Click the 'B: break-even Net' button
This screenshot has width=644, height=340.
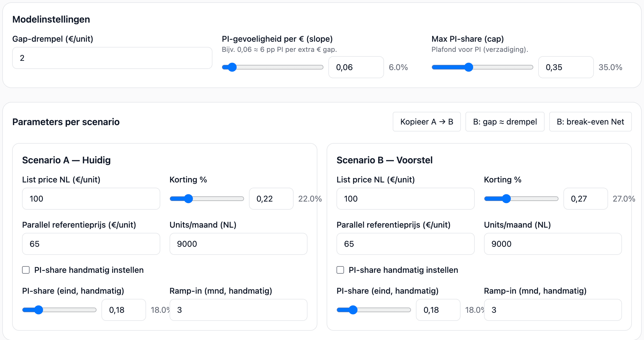[590, 122]
